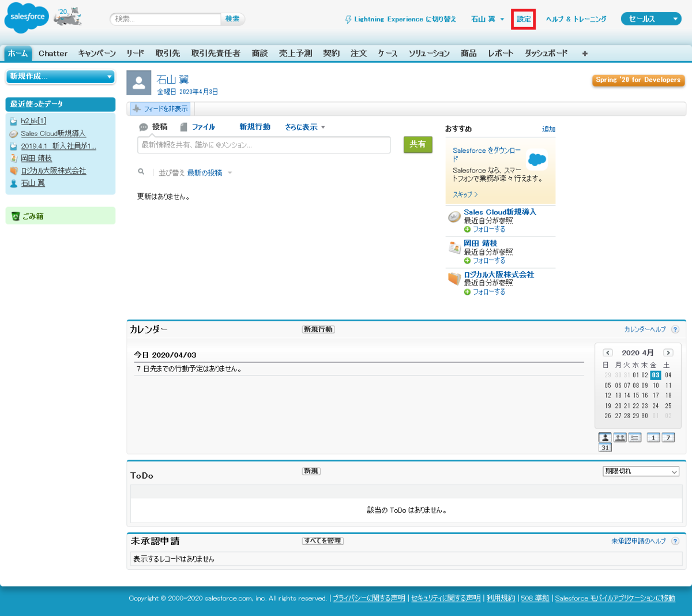Viewport: 692px width, 616px height.
Task: Follow the recommended 岡田 靖枝 contact
Action: click(x=485, y=261)
